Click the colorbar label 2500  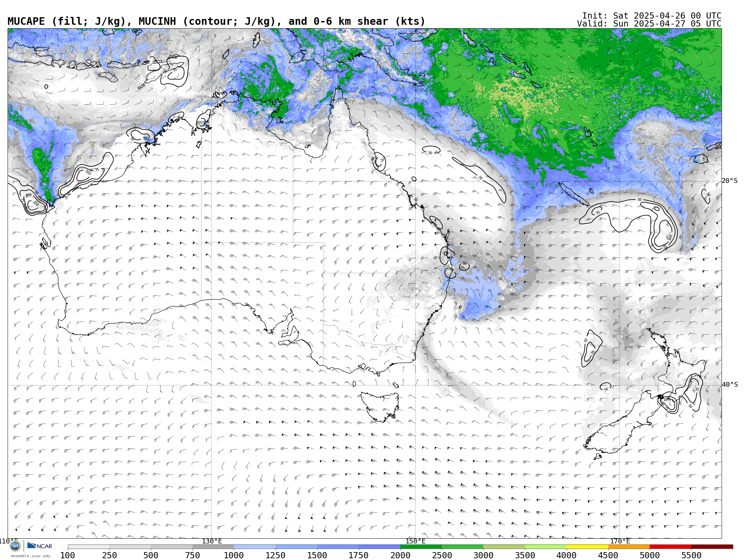(442, 555)
